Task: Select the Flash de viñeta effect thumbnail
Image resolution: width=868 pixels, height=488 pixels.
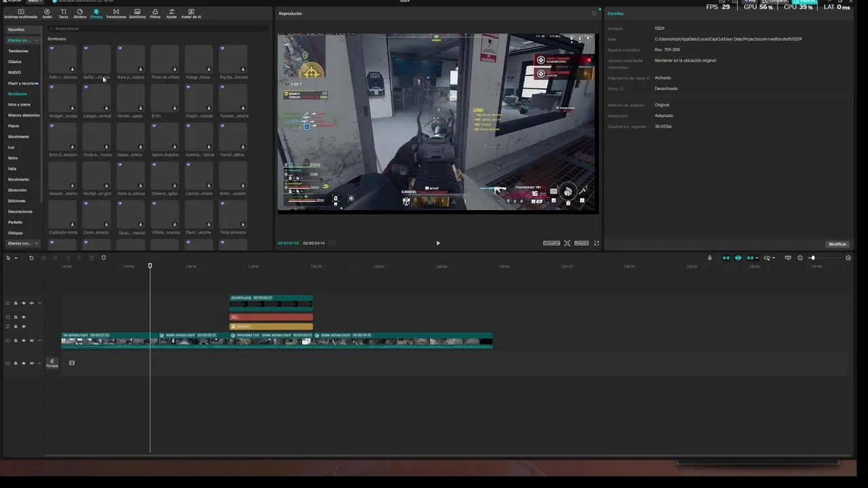Action: [x=165, y=59]
